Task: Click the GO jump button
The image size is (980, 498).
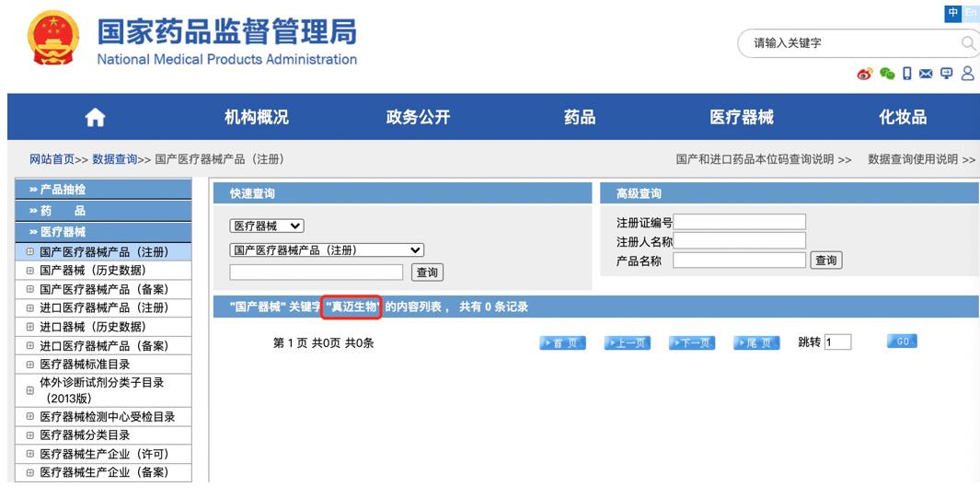Action: pos(902,342)
